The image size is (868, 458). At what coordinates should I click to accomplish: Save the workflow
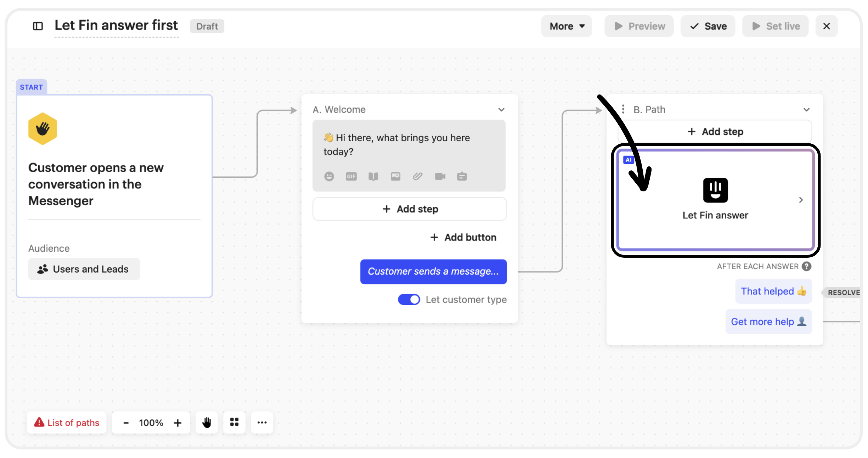click(x=708, y=26)
